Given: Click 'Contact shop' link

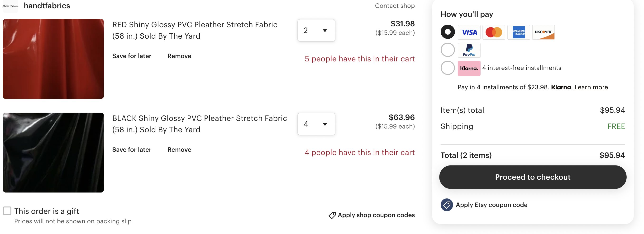Looking at the screenshot, I should pyautogui.click(x=395, y=6).
